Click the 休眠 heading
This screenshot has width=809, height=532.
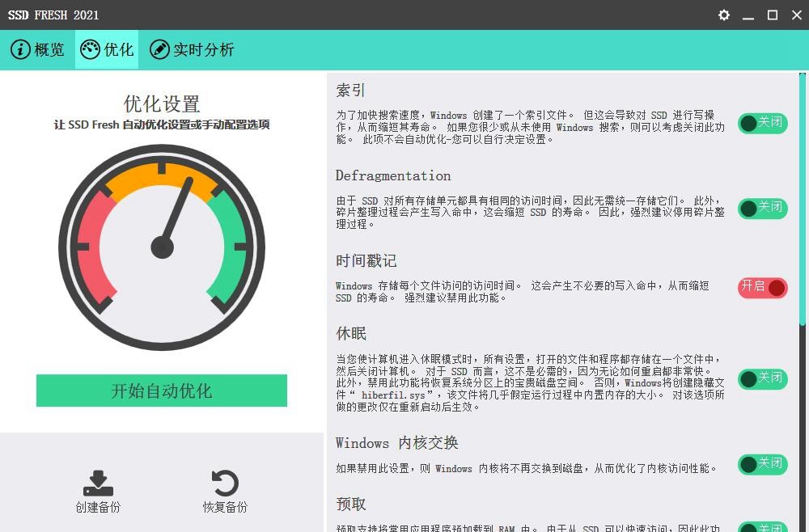351,334
